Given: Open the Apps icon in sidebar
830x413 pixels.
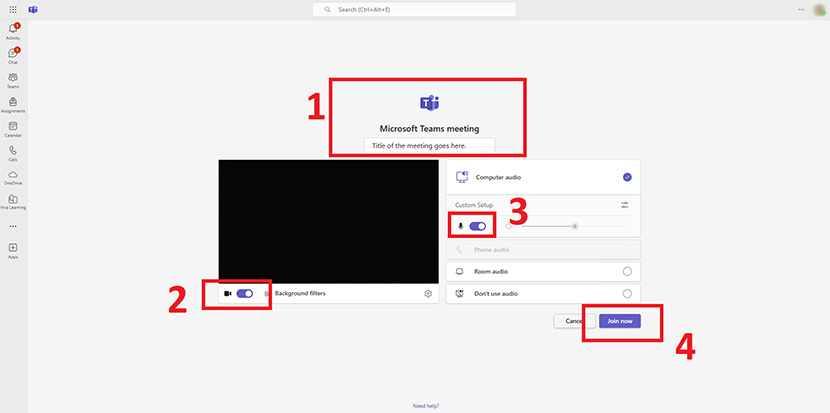Looking at the screenshot, I should pyautogui.click(x=13, y=249).
